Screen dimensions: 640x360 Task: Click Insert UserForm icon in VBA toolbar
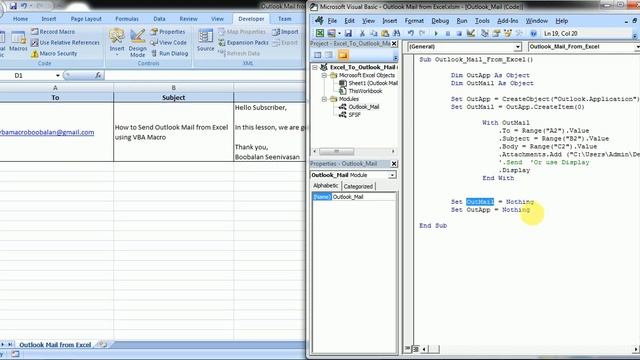point(331,33)
